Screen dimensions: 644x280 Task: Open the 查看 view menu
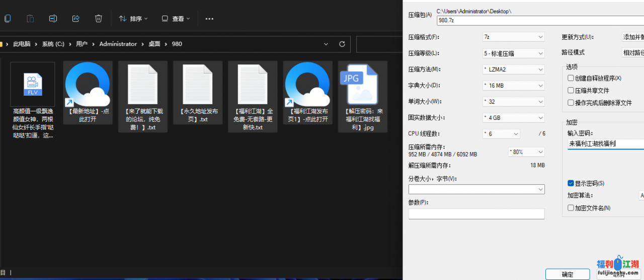176,19
